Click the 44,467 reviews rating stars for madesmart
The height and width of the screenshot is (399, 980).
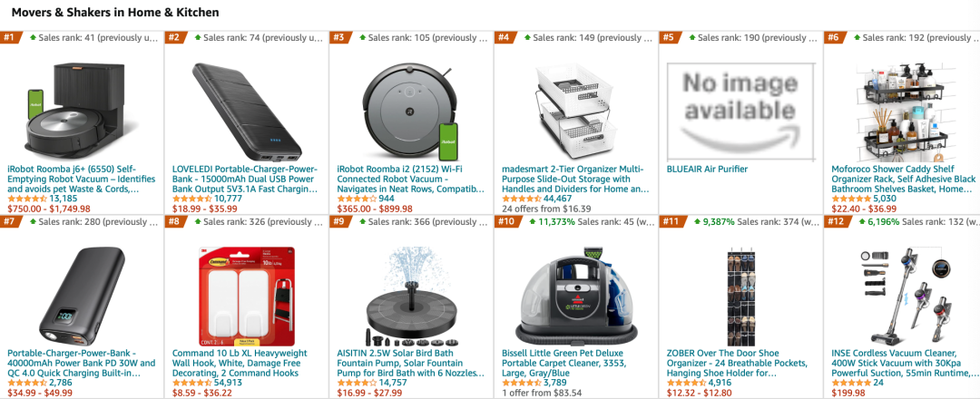click(x=522, y=199)
